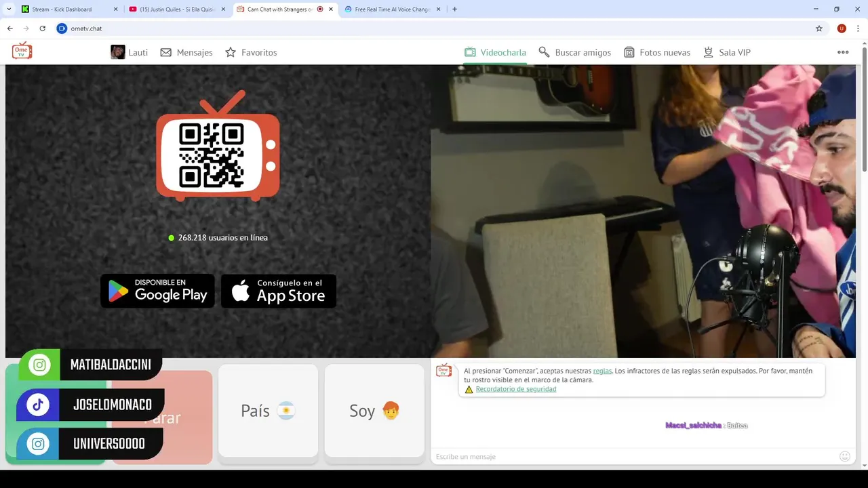Click the JOSELOMONACO TikTok icon
The height and width of the screenshot is (488, 868).
click(x=37, y=405)
